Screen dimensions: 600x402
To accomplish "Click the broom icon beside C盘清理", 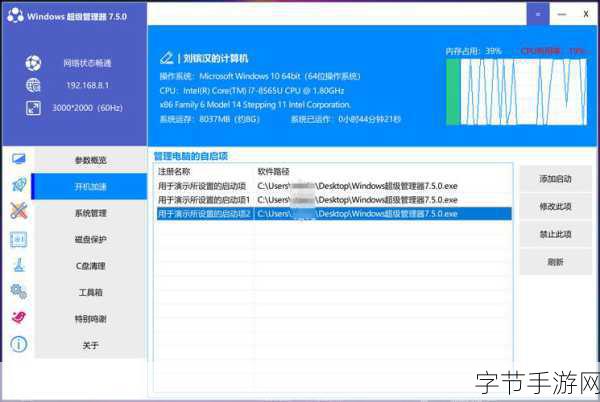I will coord(19,265).
